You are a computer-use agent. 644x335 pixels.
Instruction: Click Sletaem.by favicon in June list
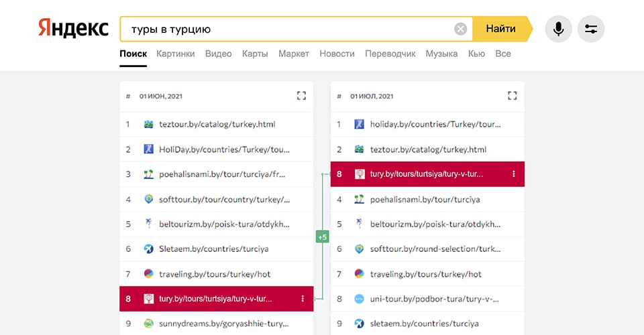coord(149,249)
